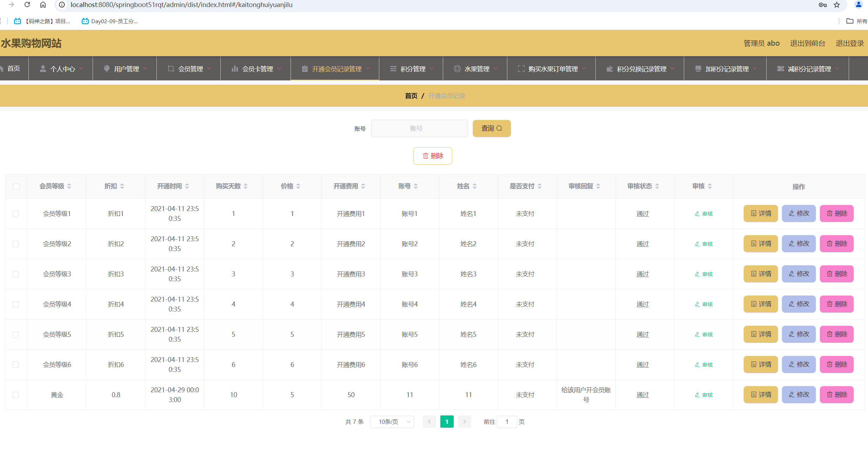Go to 首页 navigation item
868x460 pixels.
13,68
